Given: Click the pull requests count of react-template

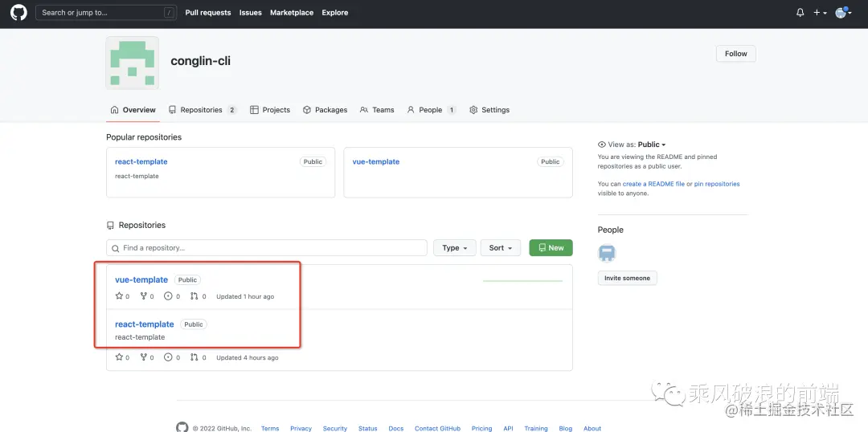Looking at the screenshot, I should [199, 357].
